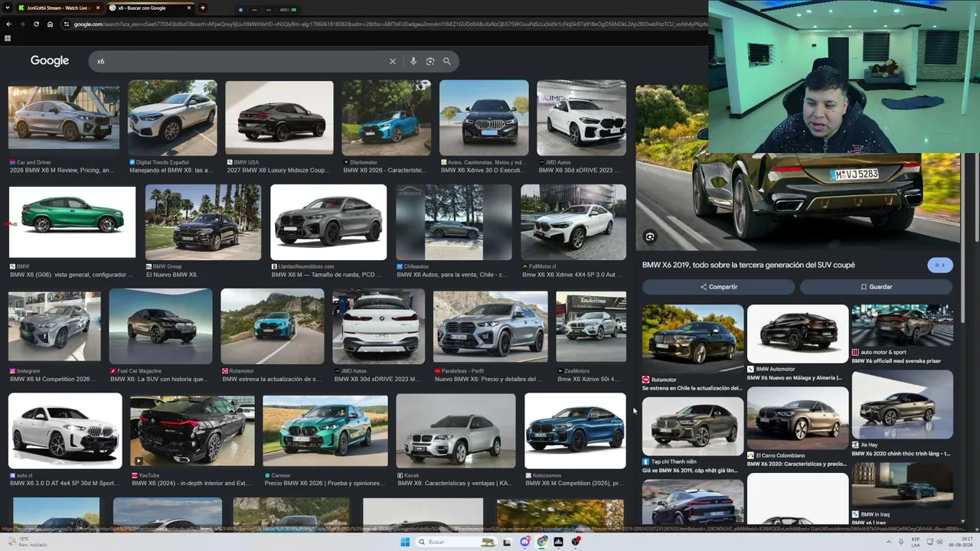Open the BMW Group El Nuevo BMW X6 image
The width and height of the screenshot is (980, 551).
(x=203, y=222)
